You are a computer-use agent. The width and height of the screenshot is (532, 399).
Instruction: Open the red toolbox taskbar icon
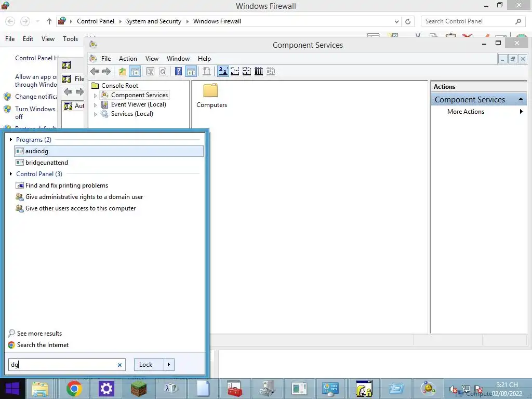[x=234, y=389]
